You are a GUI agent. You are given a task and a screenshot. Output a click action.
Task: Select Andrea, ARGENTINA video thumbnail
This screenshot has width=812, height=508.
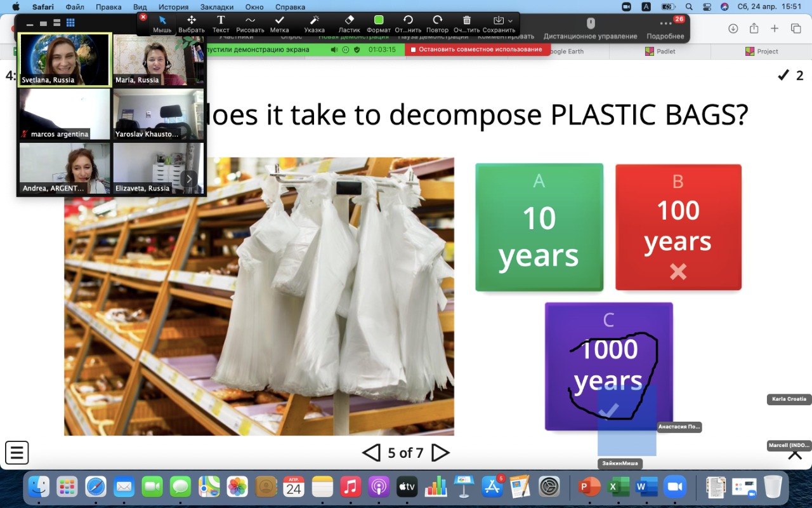pos(65,168)
